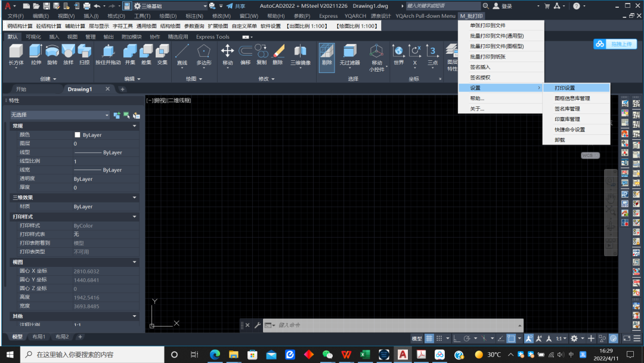The image size is (644, 363).
Task: Click the 颜色 ByLayer color swatch
Action: (x=77, y=135)
